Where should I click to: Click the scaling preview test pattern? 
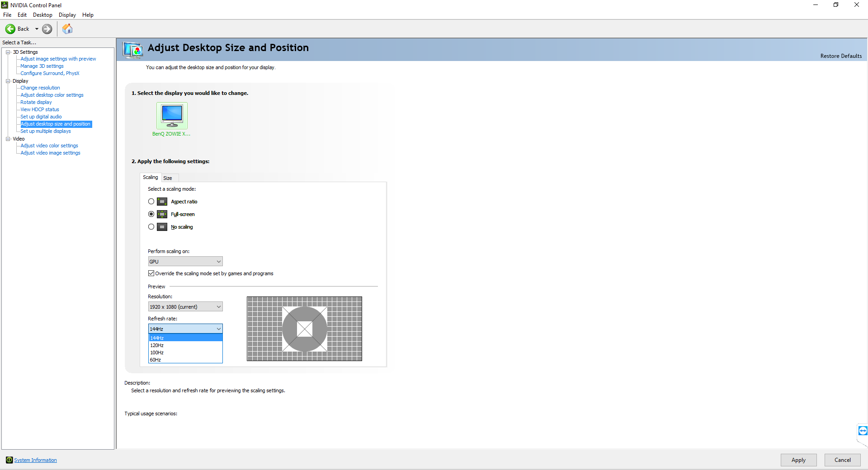coord(304,329)
